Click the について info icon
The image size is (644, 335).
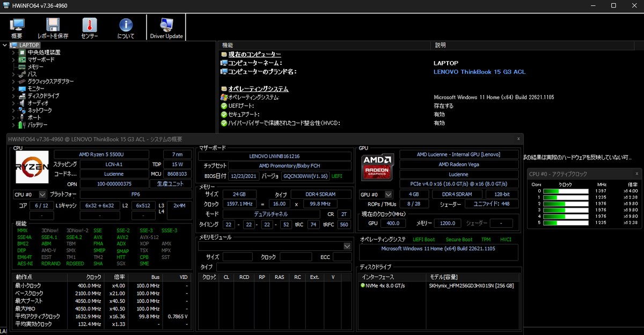(126, 25)
